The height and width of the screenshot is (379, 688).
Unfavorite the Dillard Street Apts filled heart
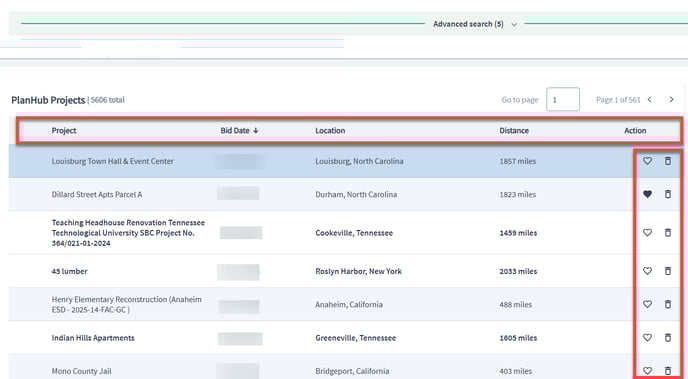(647, 194)
